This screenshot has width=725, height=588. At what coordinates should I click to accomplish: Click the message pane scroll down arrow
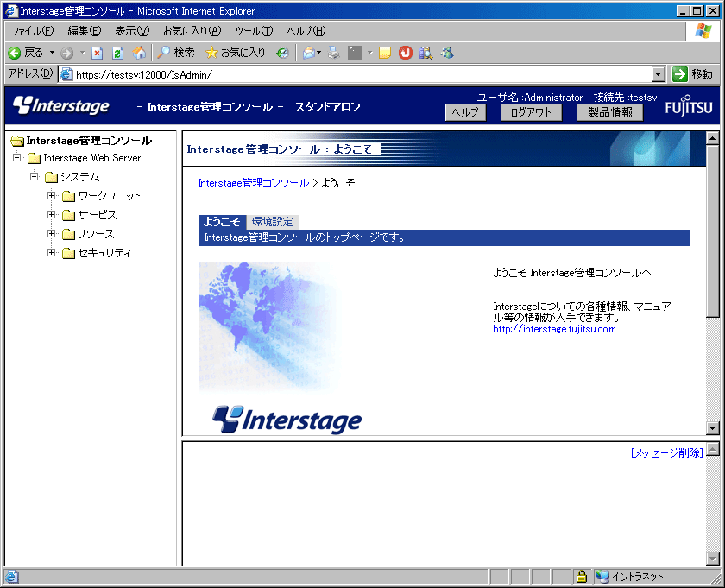713,559
